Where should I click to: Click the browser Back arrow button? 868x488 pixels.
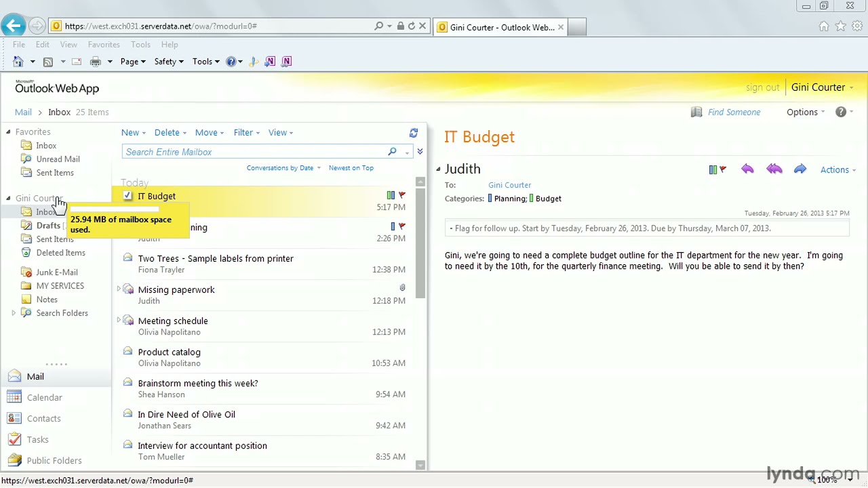(x=13, y=26)
